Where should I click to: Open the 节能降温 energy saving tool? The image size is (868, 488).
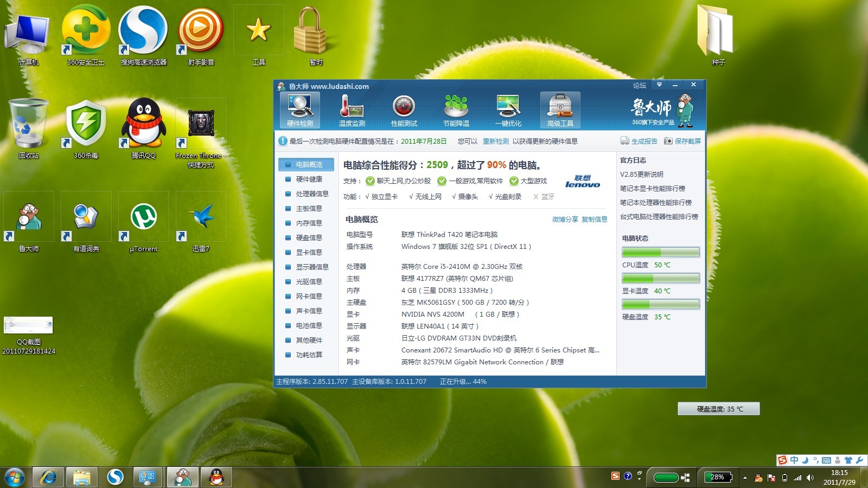456,111
